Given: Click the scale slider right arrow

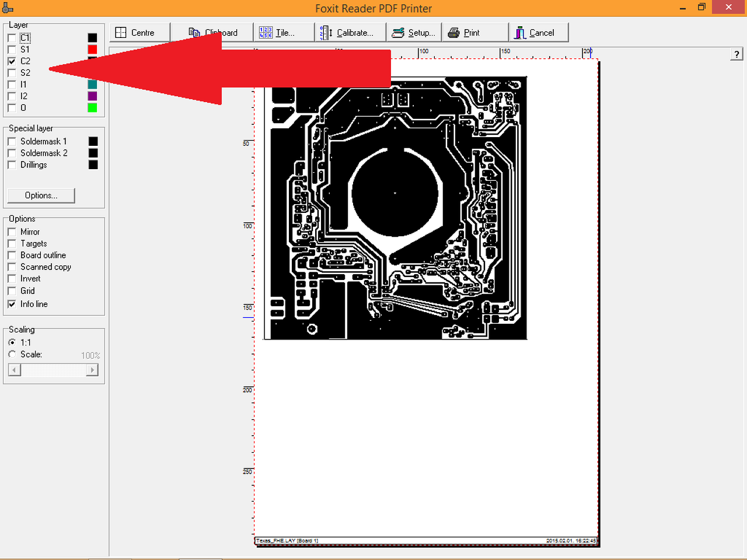Looking at the screenshot, I should click(92, 370).
